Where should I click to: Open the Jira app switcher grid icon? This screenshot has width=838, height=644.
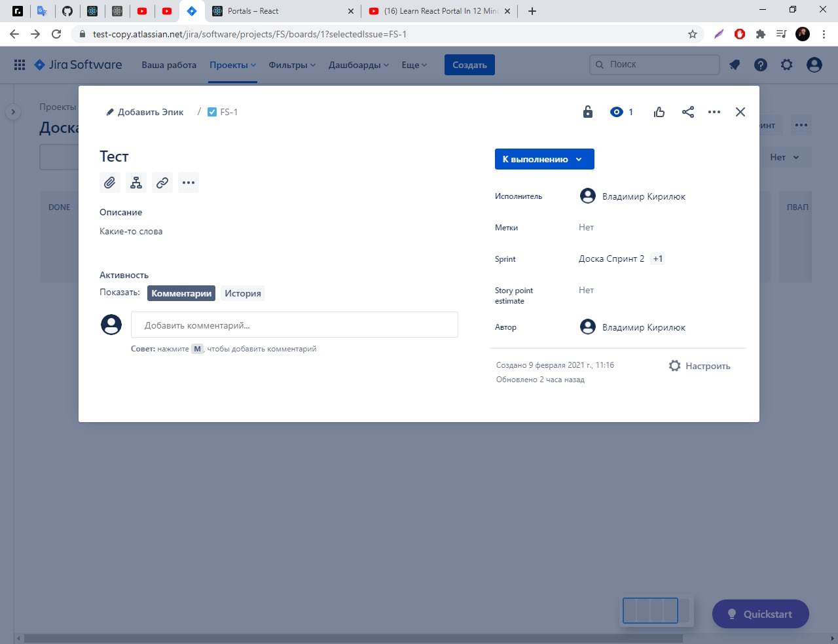pyautogui.click(x=20, y=65)
